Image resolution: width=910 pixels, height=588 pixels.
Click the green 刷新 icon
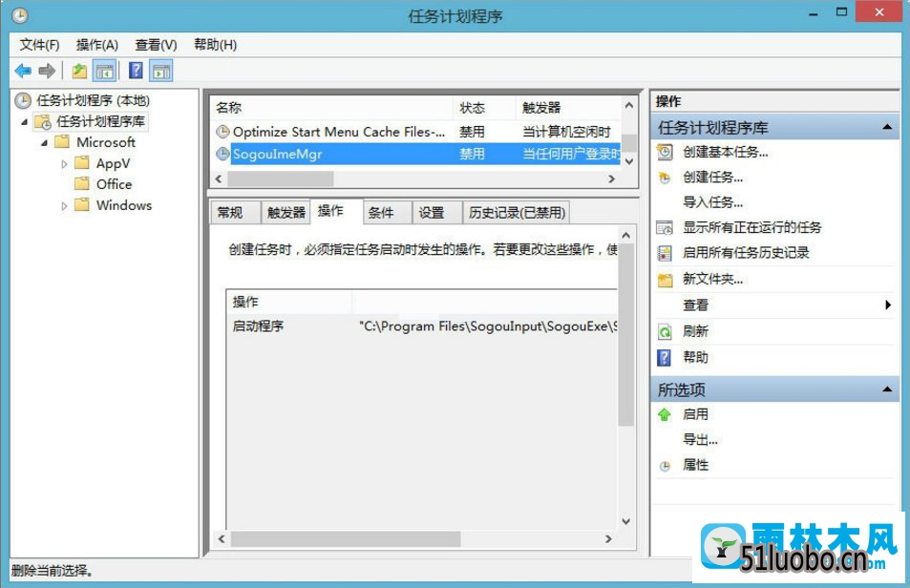coord(665,331)
